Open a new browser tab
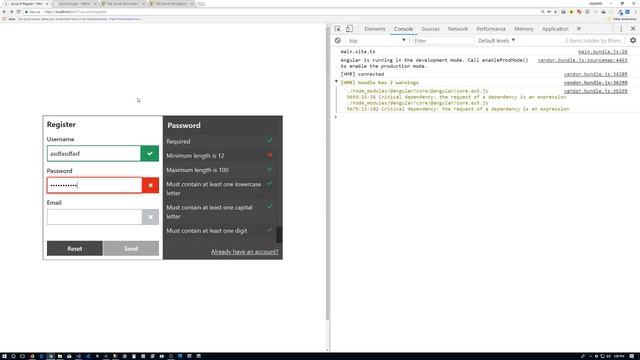 [201, 4]
